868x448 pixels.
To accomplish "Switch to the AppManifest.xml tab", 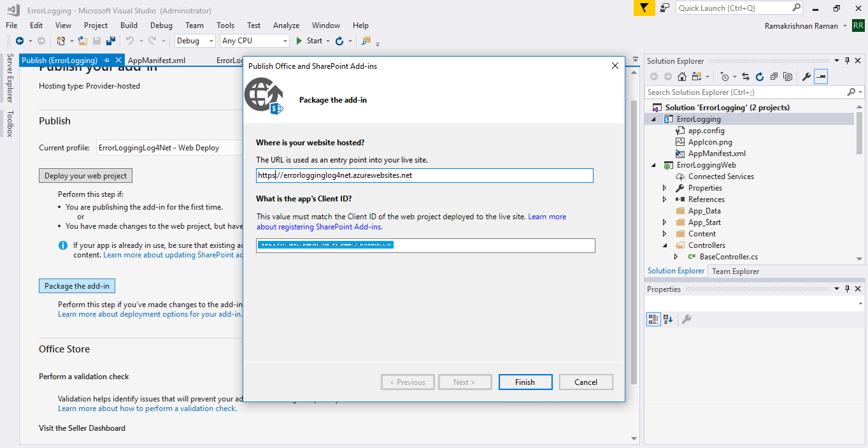I will (157, 61).
